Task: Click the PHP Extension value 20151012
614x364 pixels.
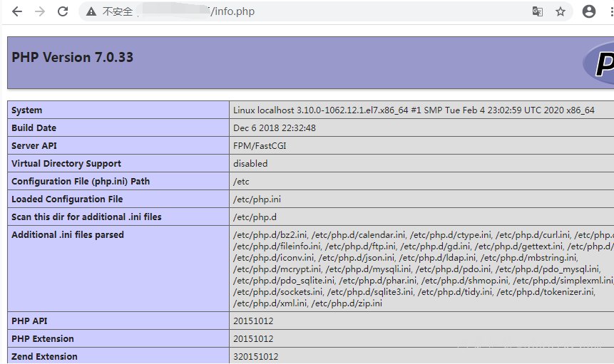Action: click(253, 339)
